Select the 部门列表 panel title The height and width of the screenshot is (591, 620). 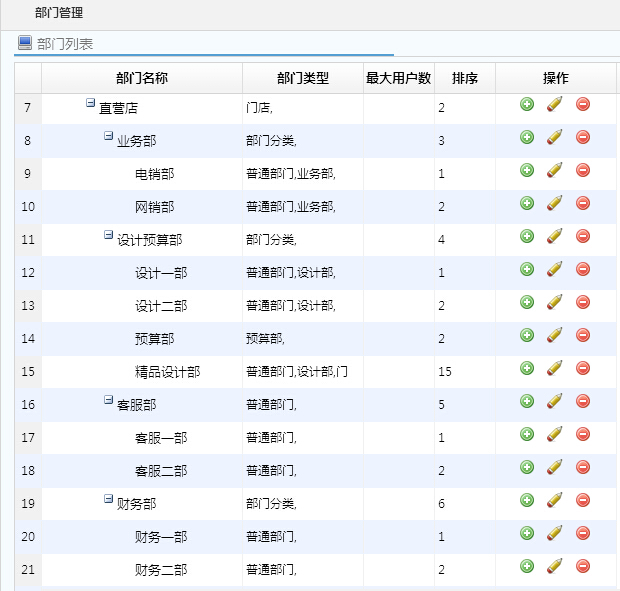pyautogui.click(x=65, y=44)
